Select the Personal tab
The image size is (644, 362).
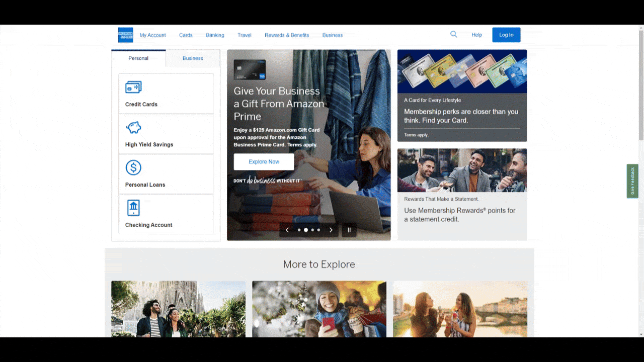click(x=138, y=58)
